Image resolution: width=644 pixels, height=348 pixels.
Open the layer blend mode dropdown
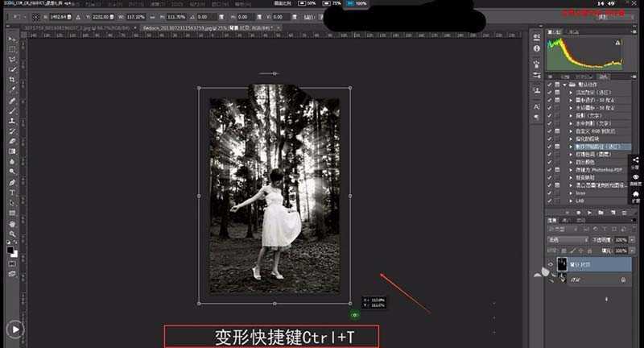pyautogui.click(x=566, y=240)
